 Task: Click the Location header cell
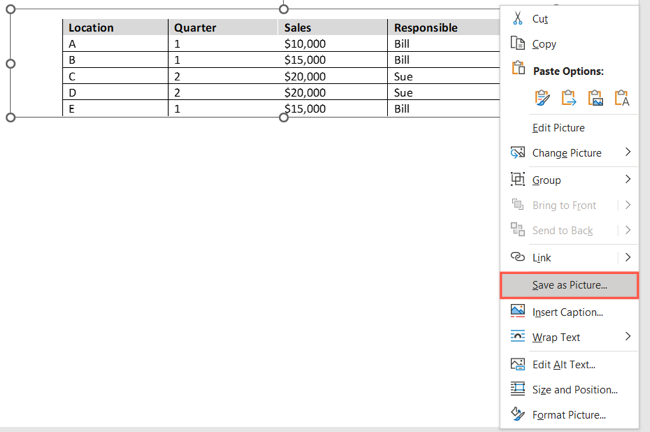115,27
